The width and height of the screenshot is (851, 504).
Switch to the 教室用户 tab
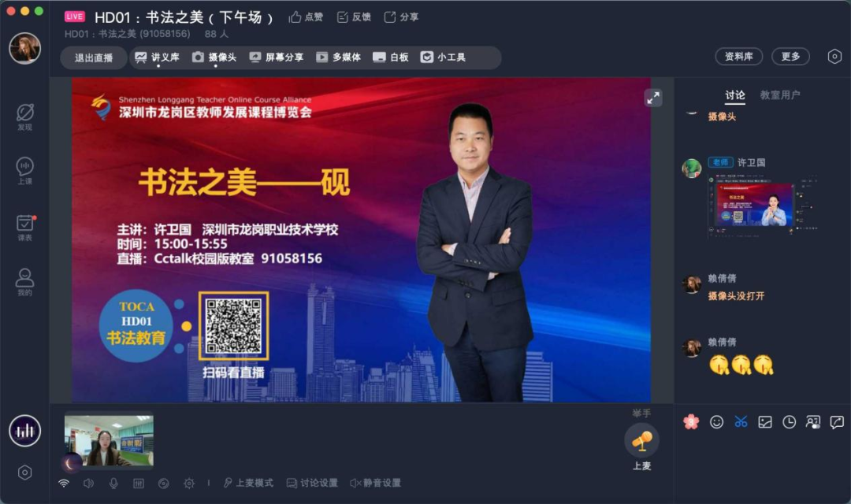click(x=779, y=95)
